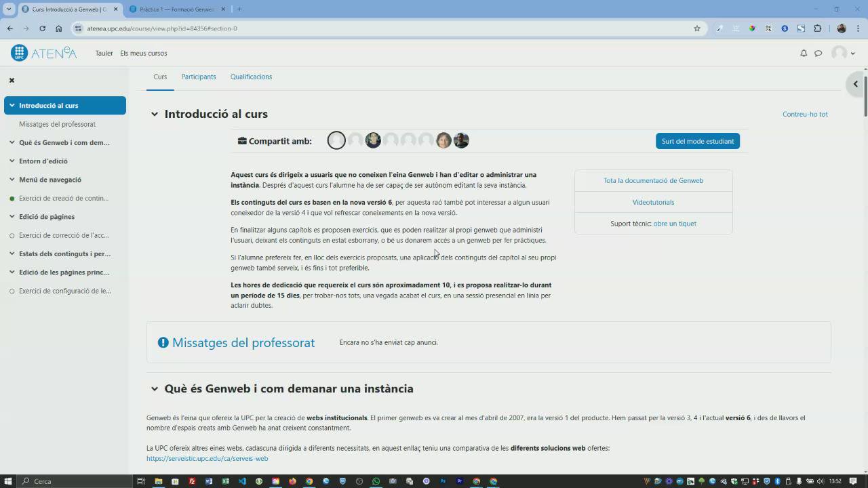Collapse Introducció al curs in course index
This screenshot has width=868, height=488.
pos(12,105)
